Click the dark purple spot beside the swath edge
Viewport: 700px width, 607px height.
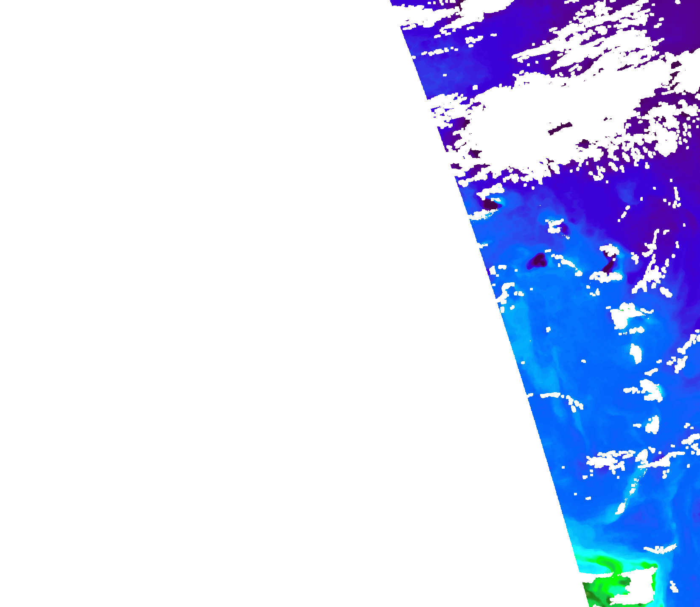[x=490, y=205]
